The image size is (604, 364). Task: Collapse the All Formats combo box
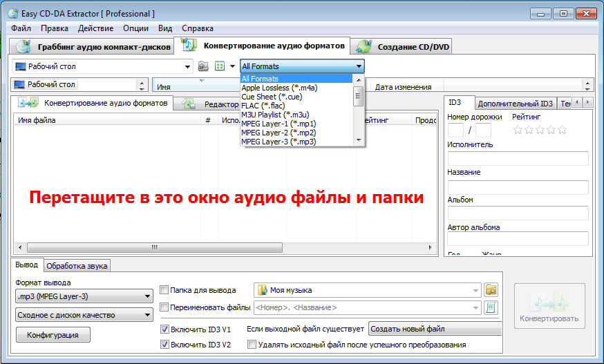[x=359, y=66]
